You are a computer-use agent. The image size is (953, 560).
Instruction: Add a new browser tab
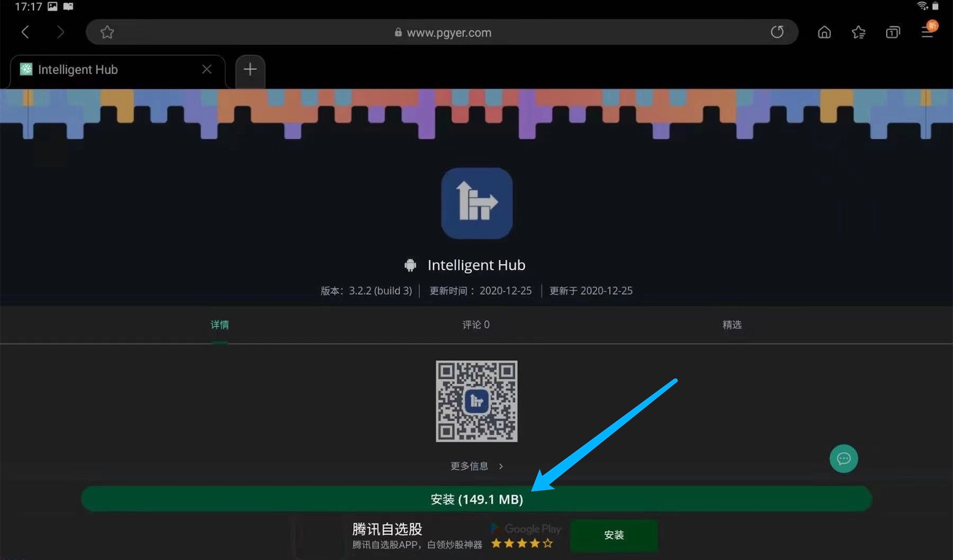click(250, 69)
